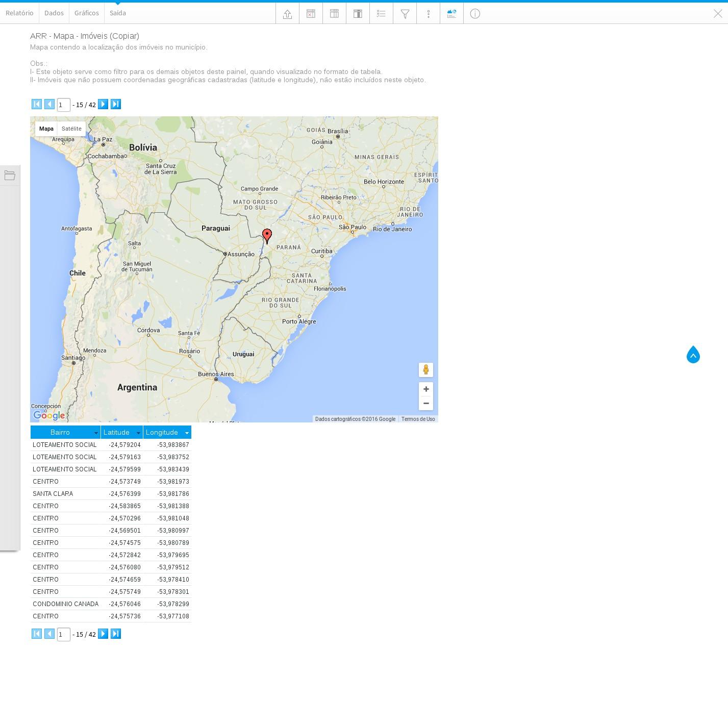Click longitude value -53,981048
Viewport: 728px width, 725px height.
tap(173, 518)
